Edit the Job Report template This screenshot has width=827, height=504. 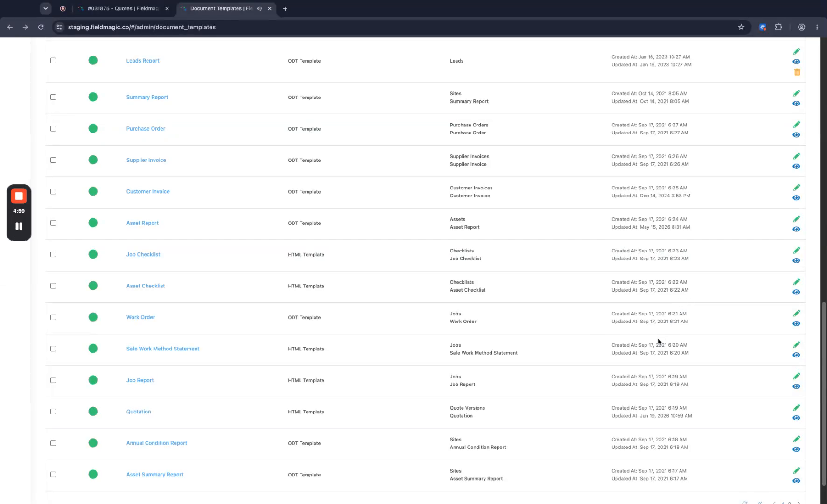[797, 376]
